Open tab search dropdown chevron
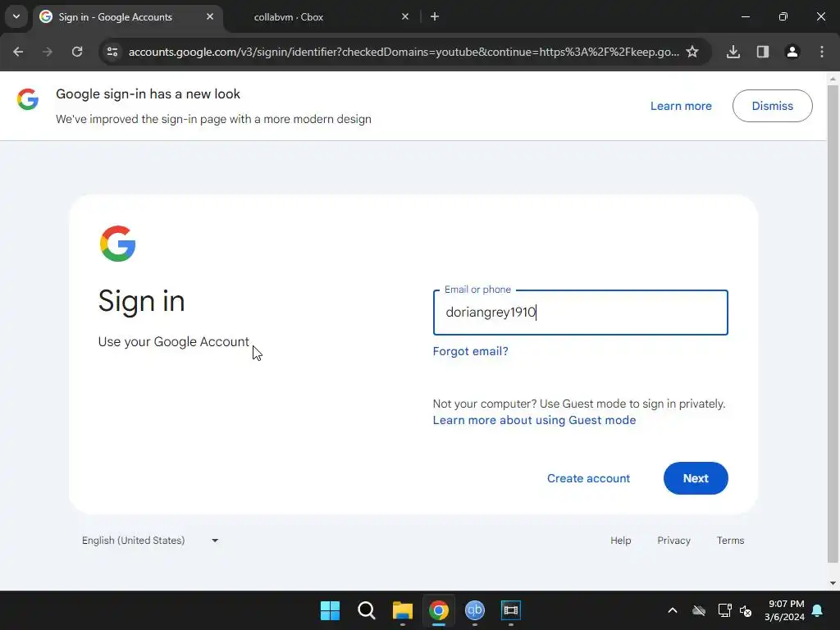 (x=16, y=16)
